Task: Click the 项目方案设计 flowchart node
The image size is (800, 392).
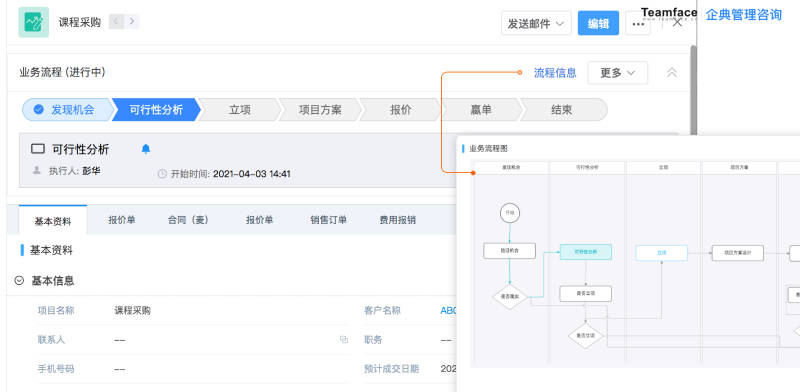Action: (x=738, y=253)
